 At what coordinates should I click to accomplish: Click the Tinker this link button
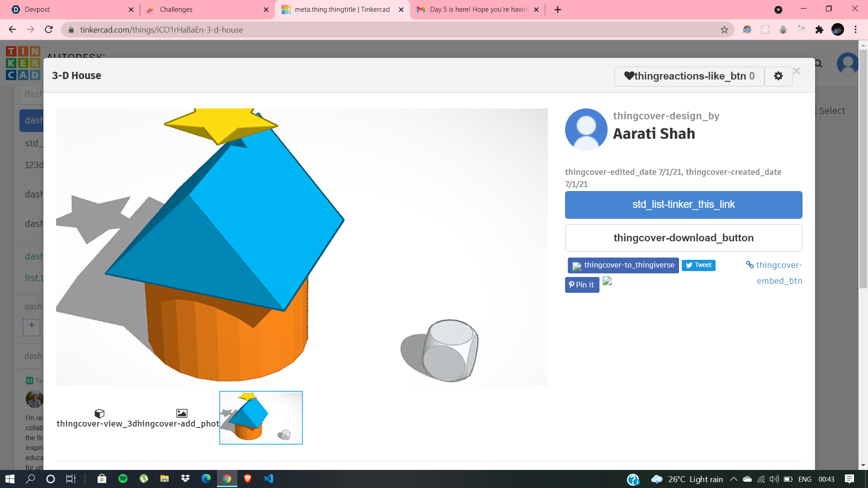click(x=683, y=205)
